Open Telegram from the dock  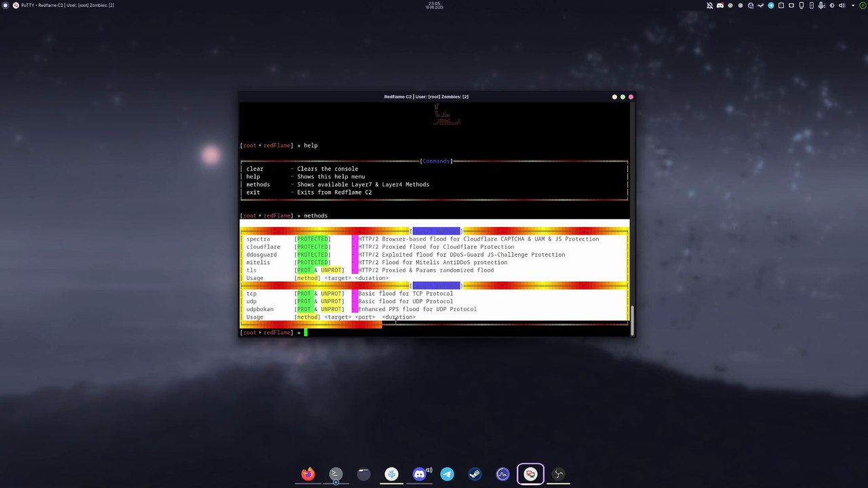(x=447, y=474)
